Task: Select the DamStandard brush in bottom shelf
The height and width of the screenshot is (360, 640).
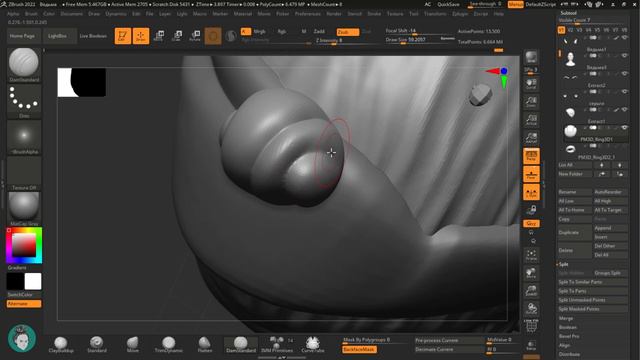Action: [241, 344]
